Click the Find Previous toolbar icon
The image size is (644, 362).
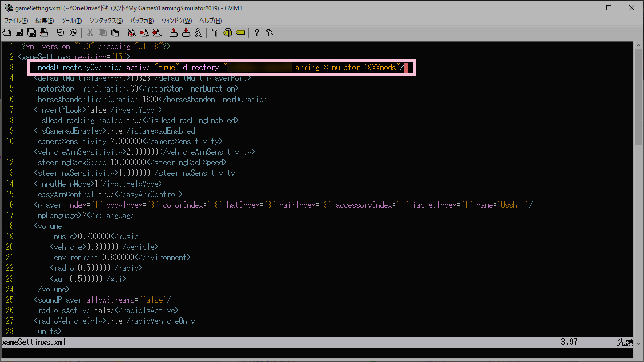click(156, 33)
